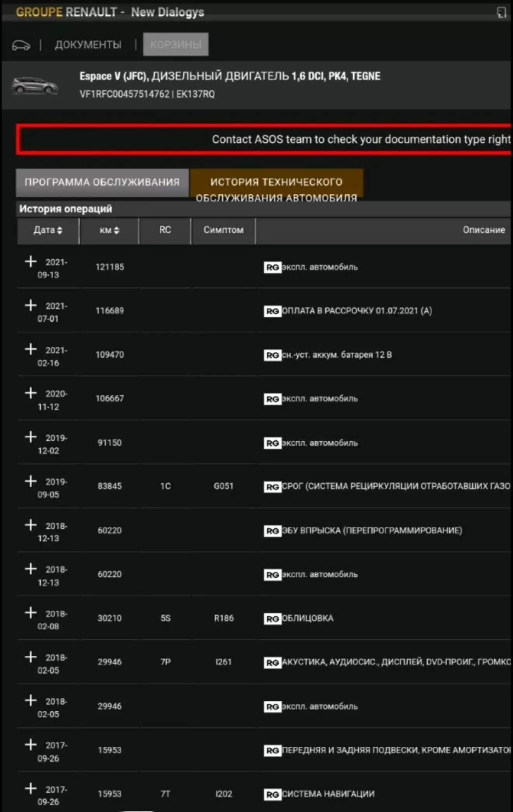The image size is (513, 812).
Task: Click RG badge beside ЭБУ ВПРЫСКА entry
Action: coord(272,531)
